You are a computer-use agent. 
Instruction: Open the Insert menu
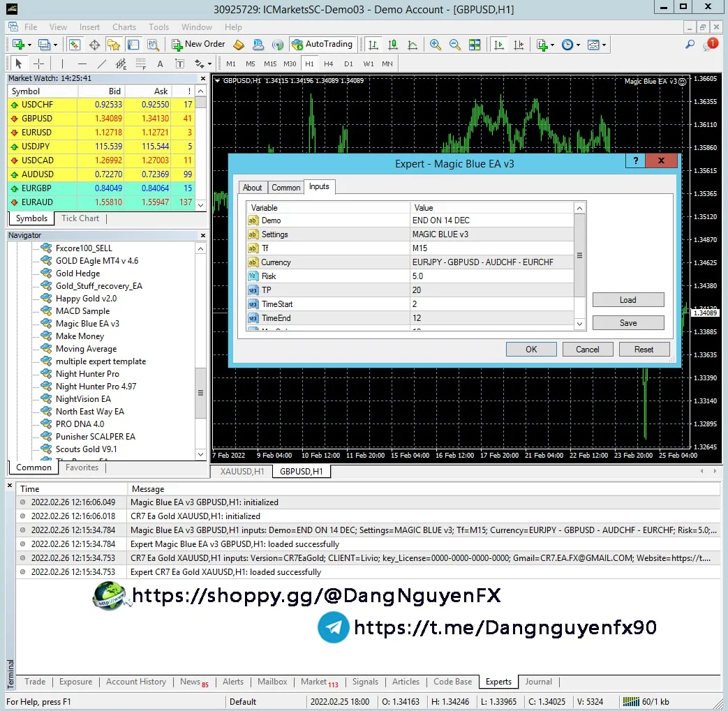click(89, 27)
